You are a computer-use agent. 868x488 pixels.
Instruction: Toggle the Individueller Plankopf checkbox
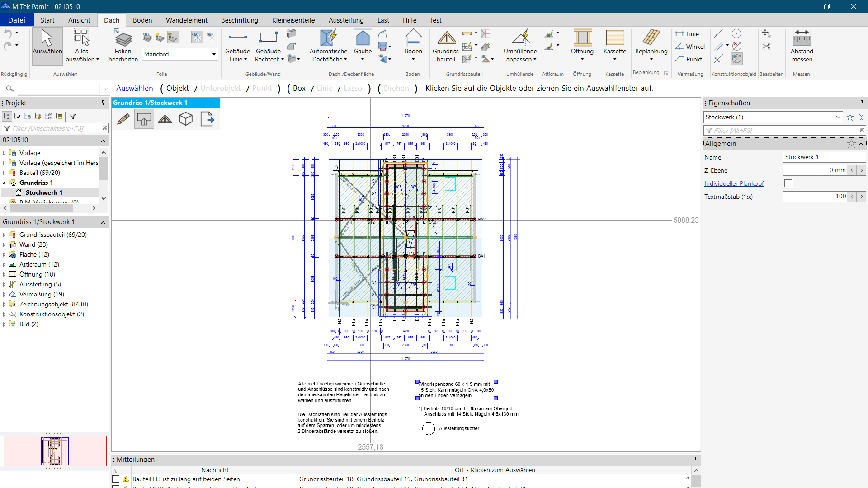pyautogui.click(x=788, y=183)
